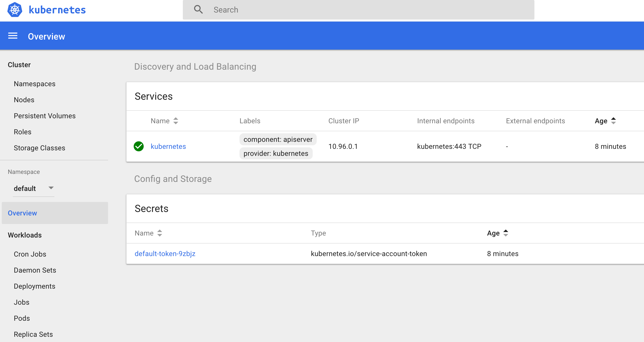The width and height of the screenshot is (644, 342).
Task: Open the Nodes sidebar item
Action: 24,100
